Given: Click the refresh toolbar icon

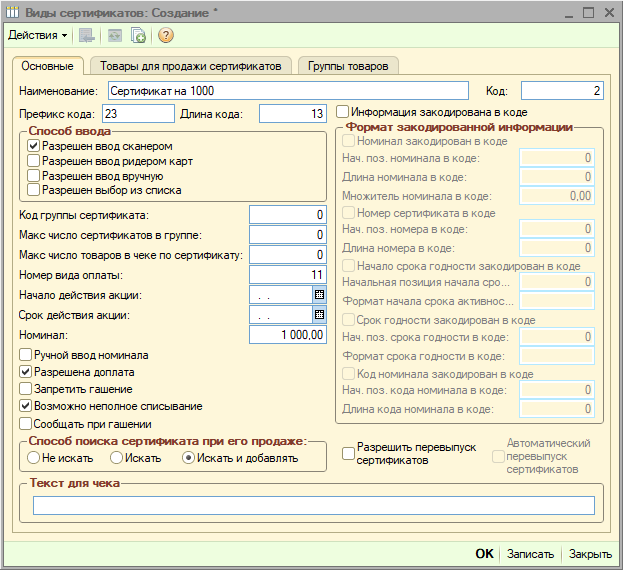Looking at the screenshot, I should [x=114, y=35].
